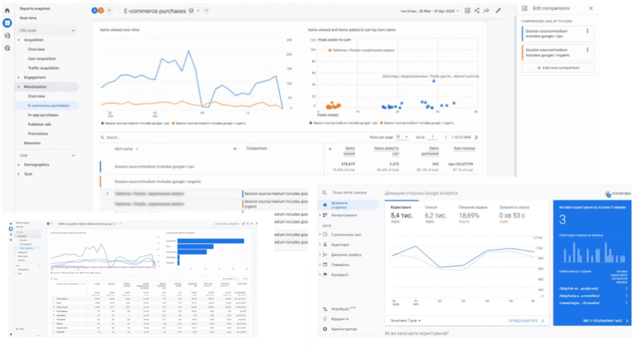
Task: Open 'Огляд аудиторії' link
Action: [526, 320]
